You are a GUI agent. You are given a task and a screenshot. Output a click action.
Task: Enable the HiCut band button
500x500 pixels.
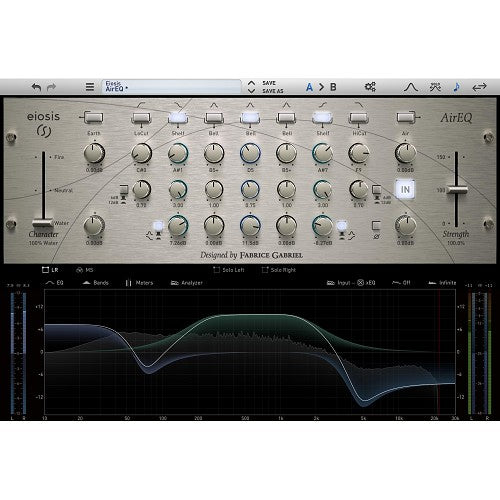(x=358, y=117)
